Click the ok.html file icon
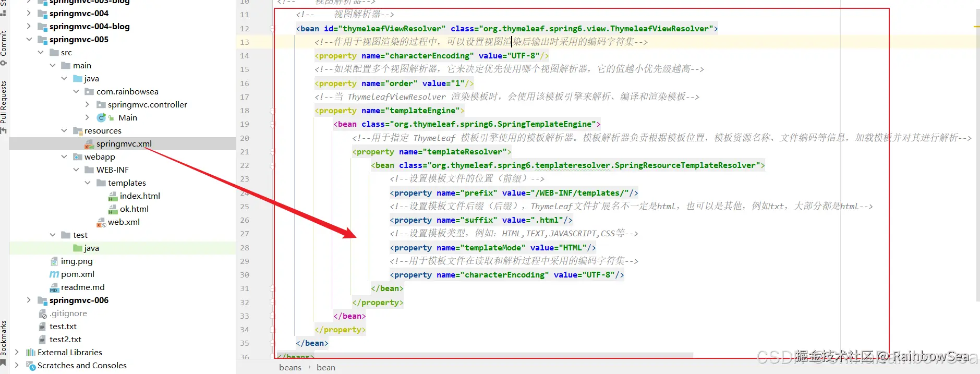Image resolution: width=980 pixels, height=374 pixels. coord(113,209)
